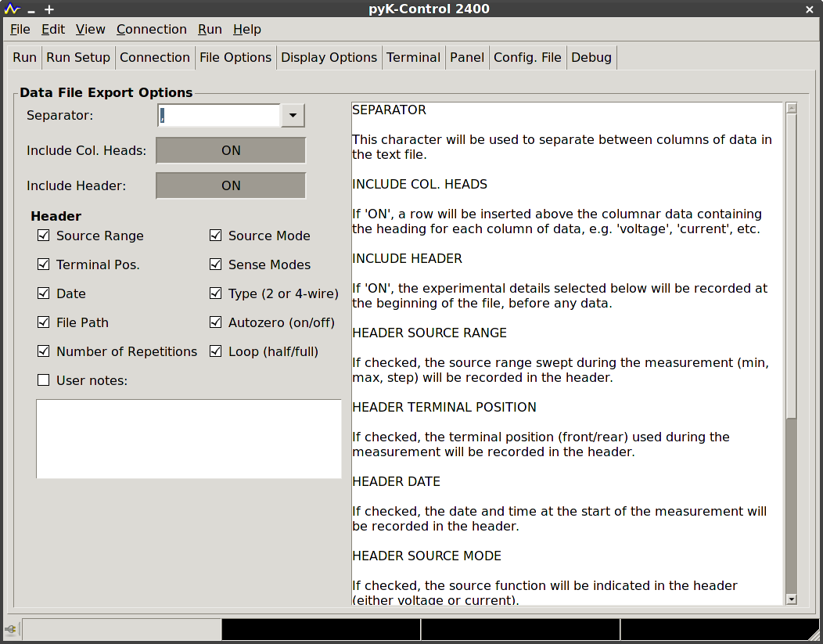Switch to the Panel tab

tap(467, 58)
